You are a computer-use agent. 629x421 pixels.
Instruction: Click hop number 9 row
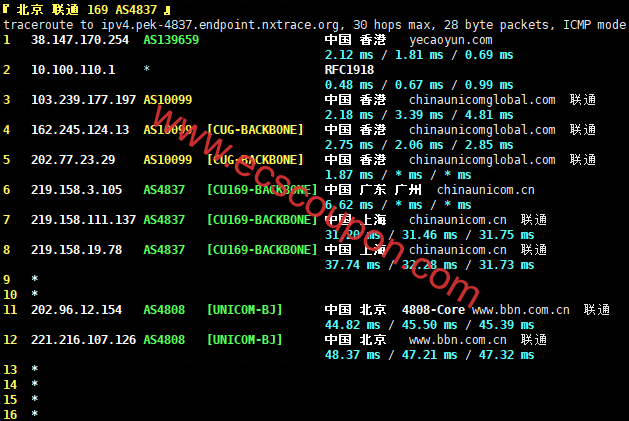click(20, 279)
